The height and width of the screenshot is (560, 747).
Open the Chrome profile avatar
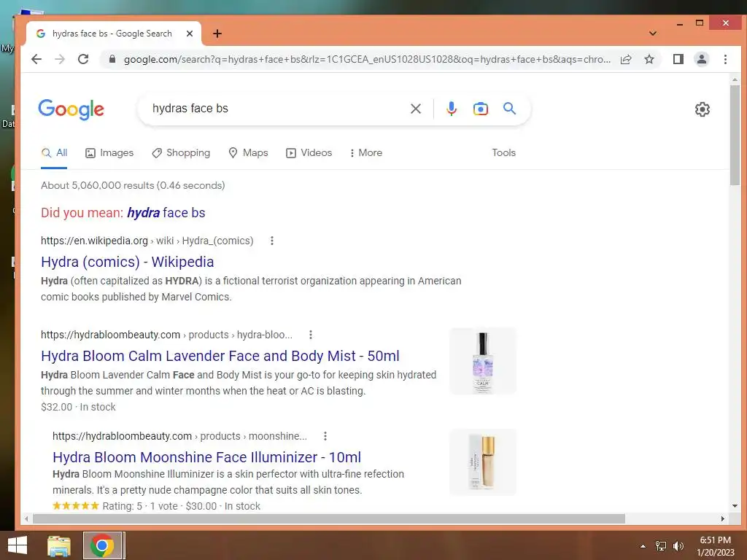[701, 59]
